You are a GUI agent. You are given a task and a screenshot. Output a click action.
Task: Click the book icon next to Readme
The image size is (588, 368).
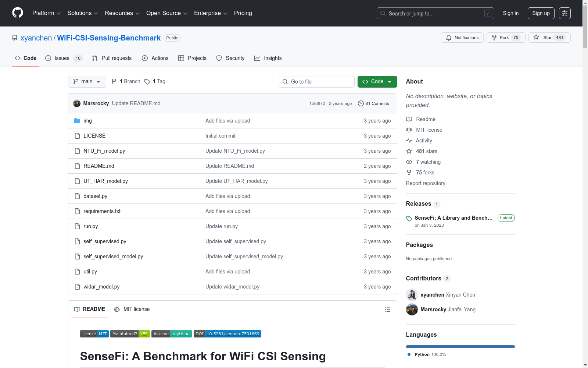coord(409,119)
